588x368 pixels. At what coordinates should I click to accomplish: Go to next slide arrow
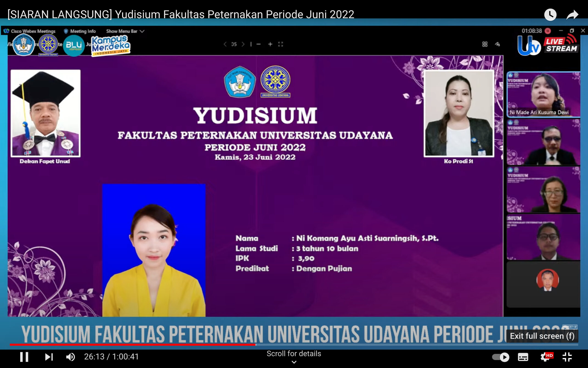(243, 44)
